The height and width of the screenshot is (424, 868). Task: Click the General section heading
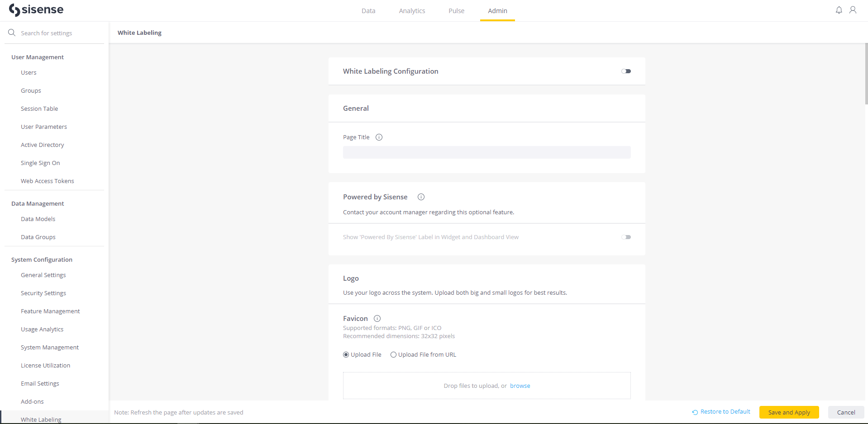click(x=356, y=108)
